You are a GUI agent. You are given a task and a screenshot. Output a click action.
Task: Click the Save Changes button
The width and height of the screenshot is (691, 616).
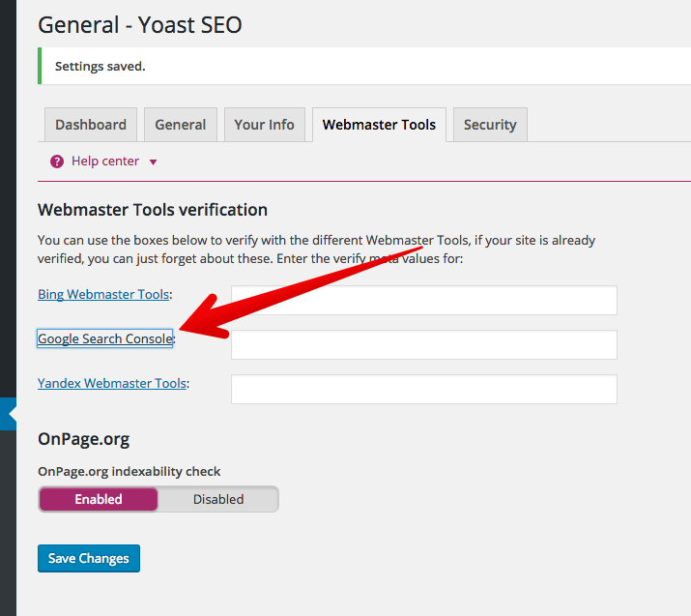point(89,558)
